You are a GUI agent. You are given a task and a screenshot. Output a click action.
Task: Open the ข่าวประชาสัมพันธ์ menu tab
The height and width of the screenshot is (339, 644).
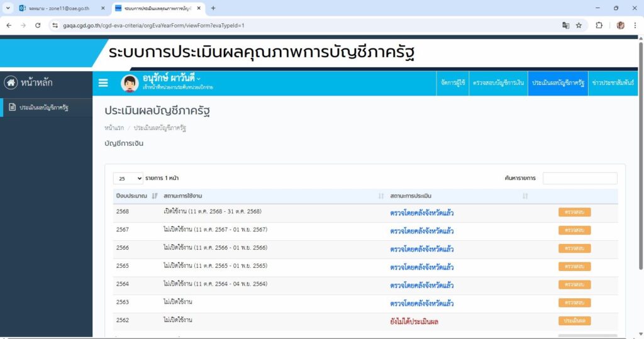click(x=614, y=83)
